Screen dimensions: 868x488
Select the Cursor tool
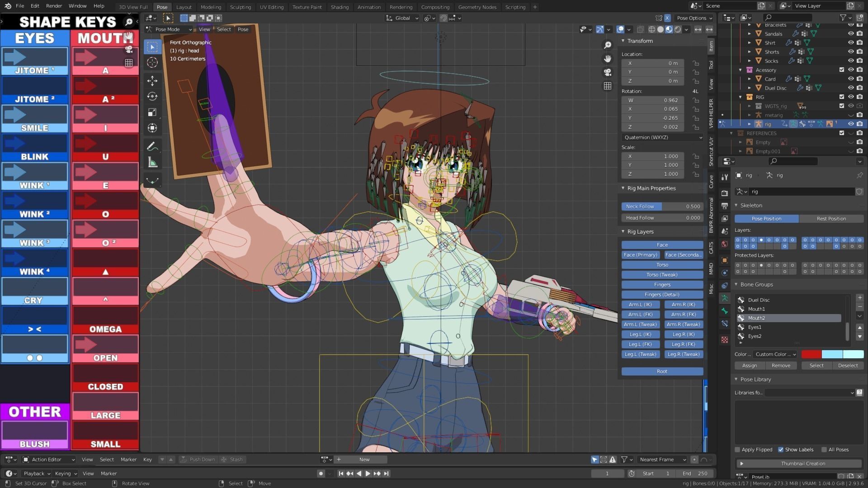(x=152, y=63)
